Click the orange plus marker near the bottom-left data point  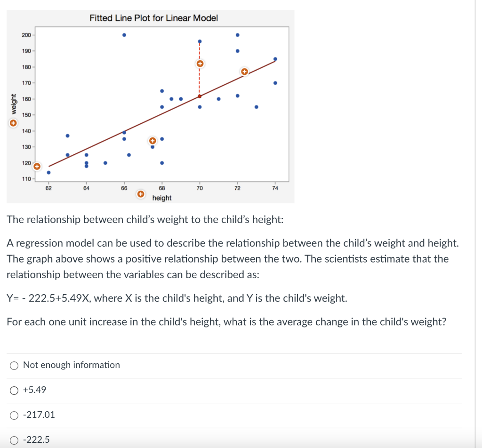pyautogui.click(x=38, y=166)
